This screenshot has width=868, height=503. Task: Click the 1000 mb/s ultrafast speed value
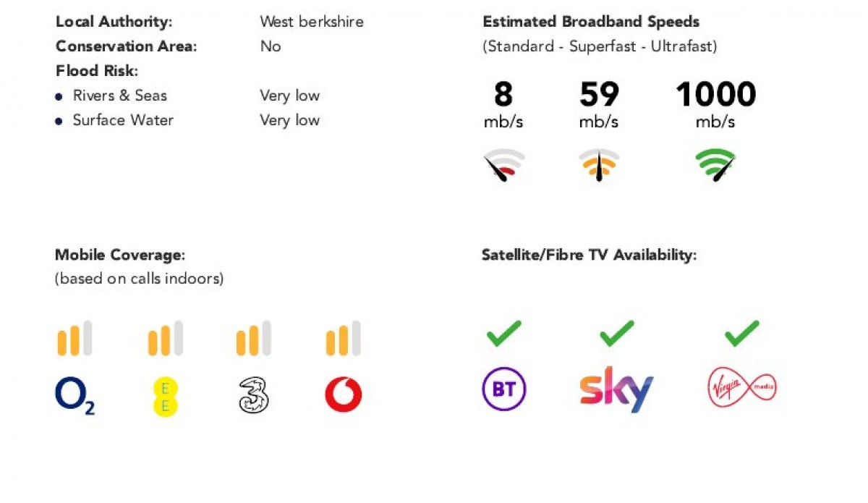(715, 95)
